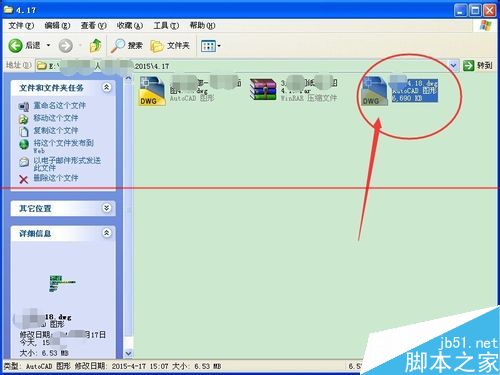Image resolution: width=500 pixels, height=375 pixels.
Task: Click the WinRAR 压缩文件 label
Action: [x=309, y=98]
